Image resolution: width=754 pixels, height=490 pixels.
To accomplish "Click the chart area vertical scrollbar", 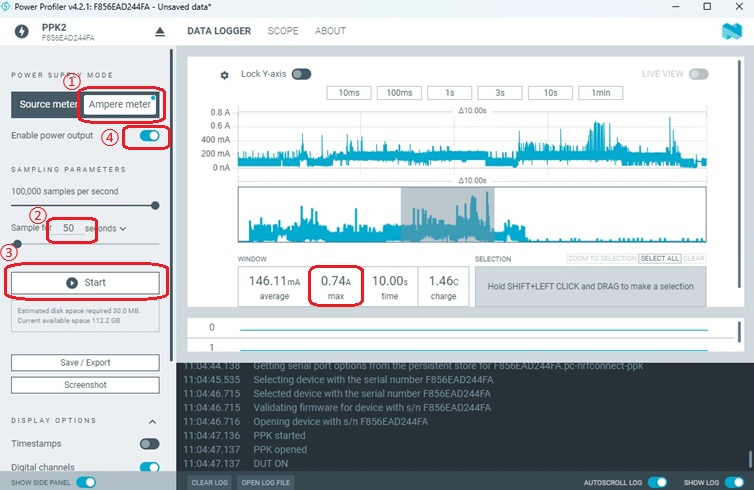I will click(x=740, y=174).
